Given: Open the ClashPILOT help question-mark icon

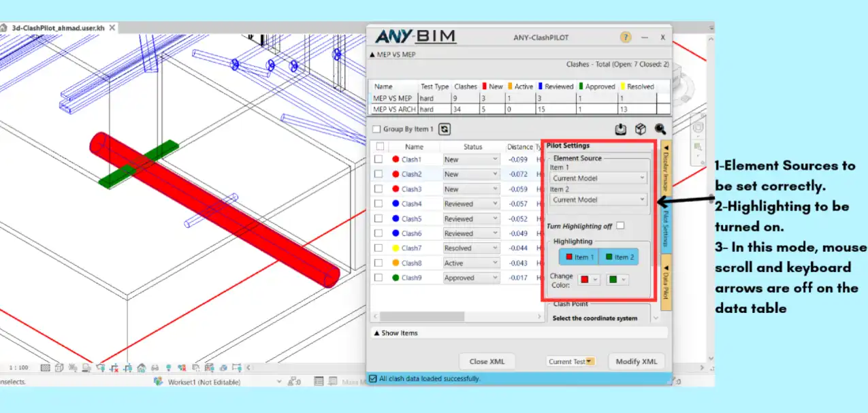Looking at the screenshot, I should pos(626,37).
